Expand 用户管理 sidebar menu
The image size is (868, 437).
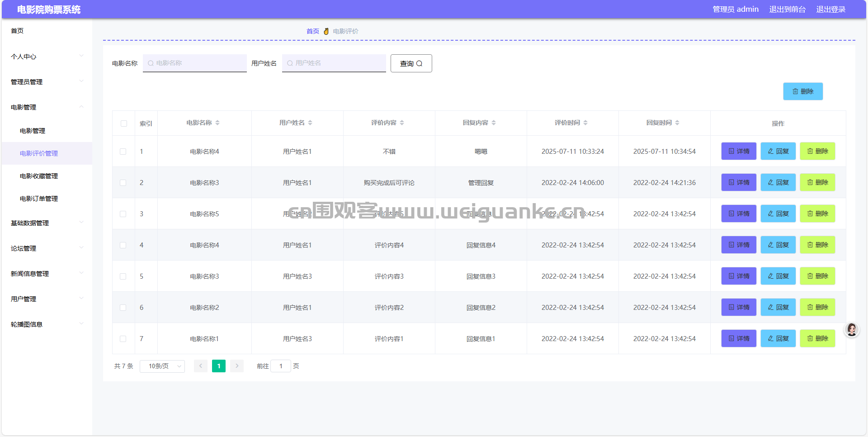point(47,299)
